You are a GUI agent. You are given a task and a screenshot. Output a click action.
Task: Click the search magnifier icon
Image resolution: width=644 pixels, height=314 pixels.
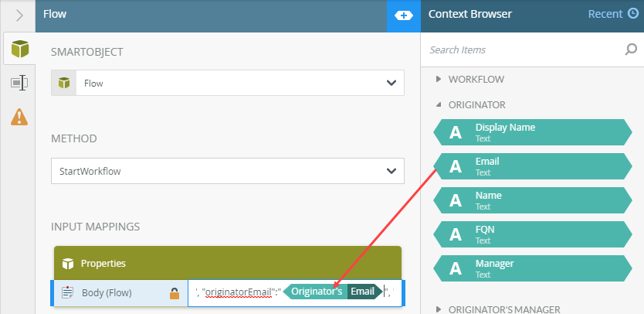630,49
